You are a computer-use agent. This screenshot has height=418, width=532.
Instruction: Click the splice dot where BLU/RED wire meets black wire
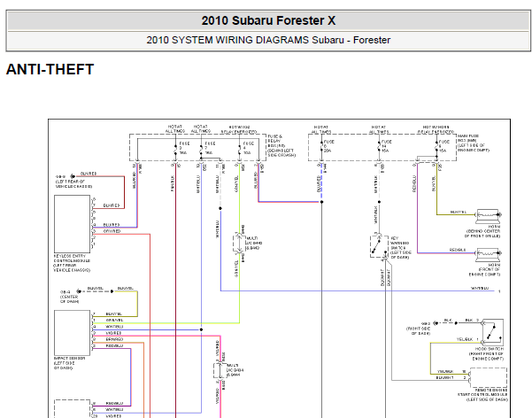coord(321,202)
